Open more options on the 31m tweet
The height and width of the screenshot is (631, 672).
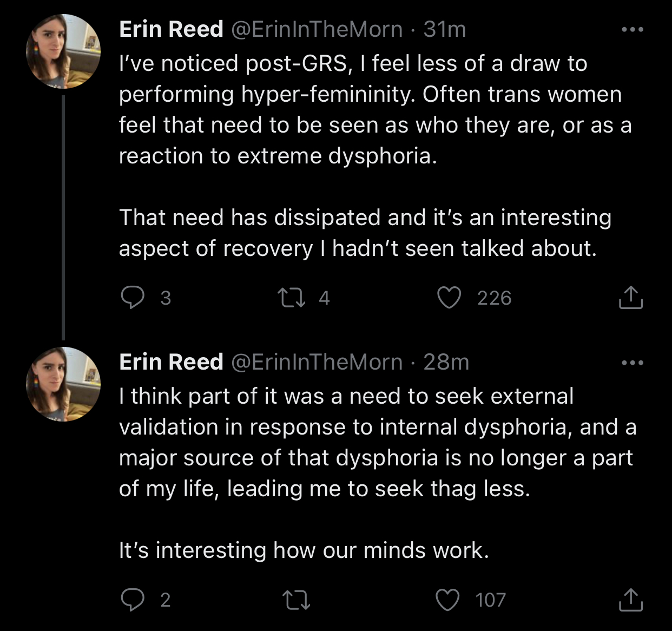(x=633, y=29)
